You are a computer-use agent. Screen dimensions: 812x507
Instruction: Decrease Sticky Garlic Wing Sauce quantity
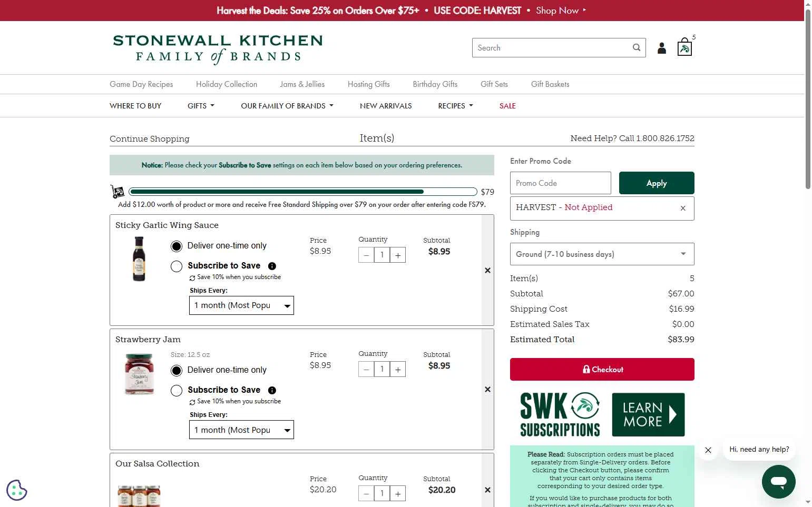(x=366, y=255)
